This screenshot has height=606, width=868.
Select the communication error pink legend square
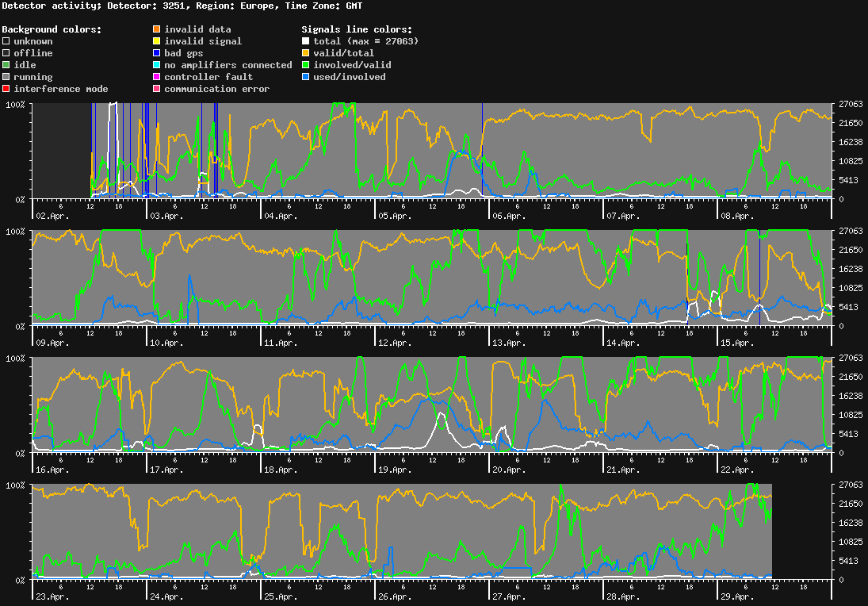pyautogui.click(x=155, y=89)
